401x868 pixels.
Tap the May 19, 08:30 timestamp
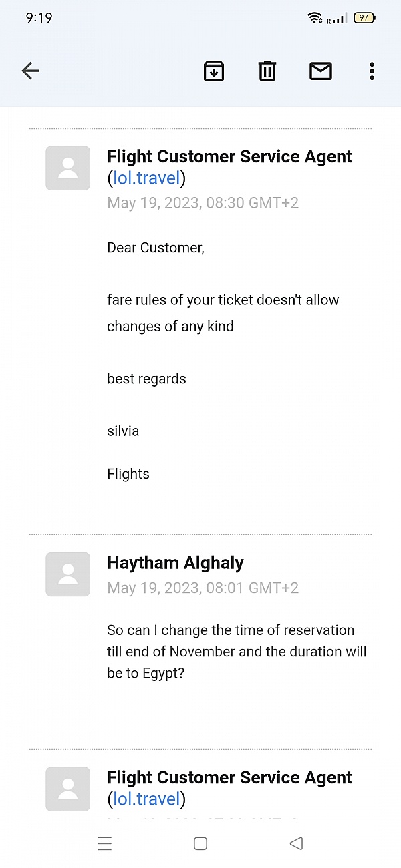click(203, 203)
